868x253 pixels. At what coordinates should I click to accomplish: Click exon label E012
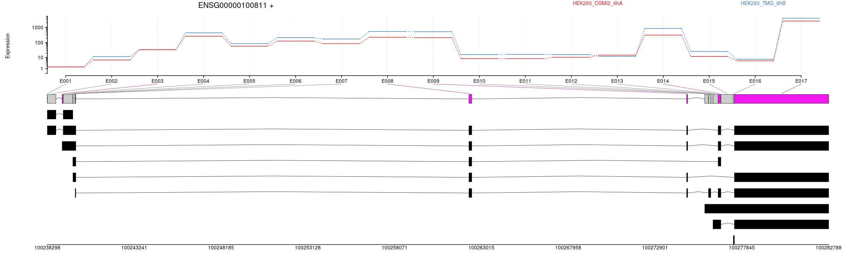click(571, 81)
